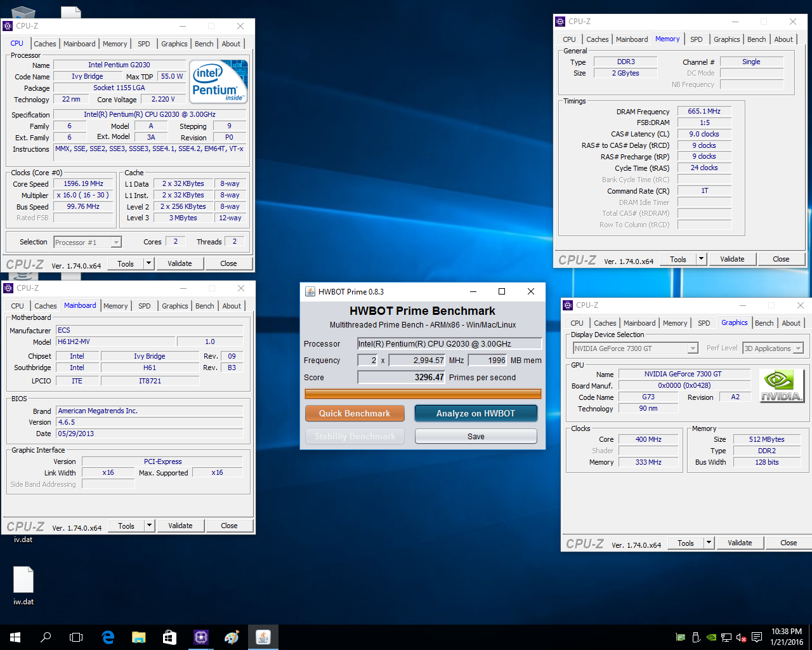Click the CPU-Z Memory window title icon

(x=560, y=22)
